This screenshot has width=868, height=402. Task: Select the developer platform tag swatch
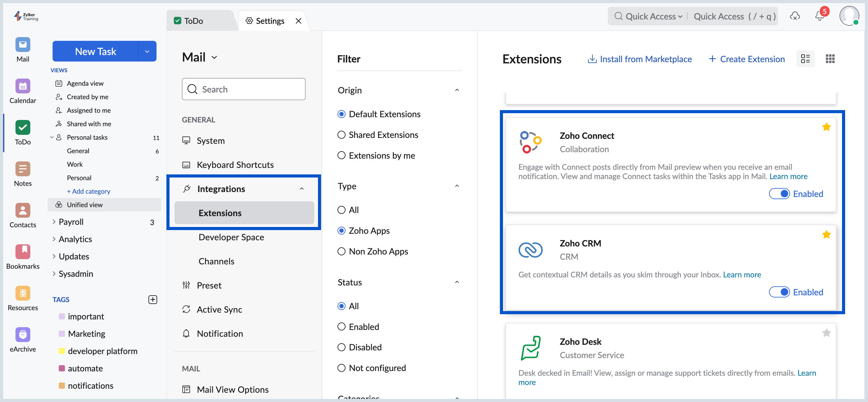62,351
